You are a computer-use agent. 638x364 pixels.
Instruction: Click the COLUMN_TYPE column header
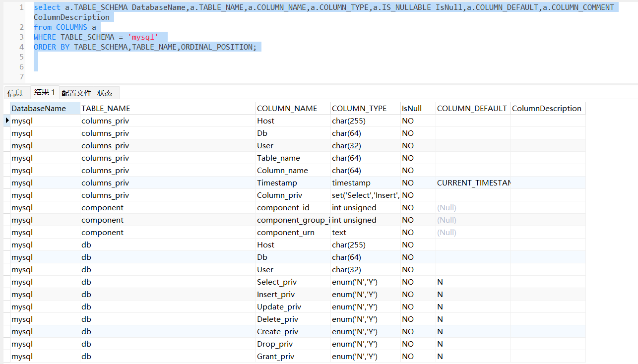pyautogui.click(x=366, y=108)
